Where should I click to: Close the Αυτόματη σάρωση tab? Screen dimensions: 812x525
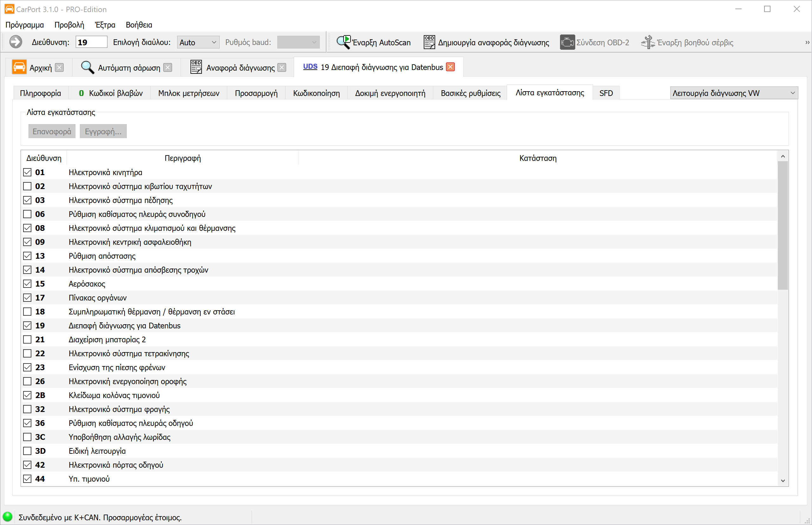coord(168,67)
